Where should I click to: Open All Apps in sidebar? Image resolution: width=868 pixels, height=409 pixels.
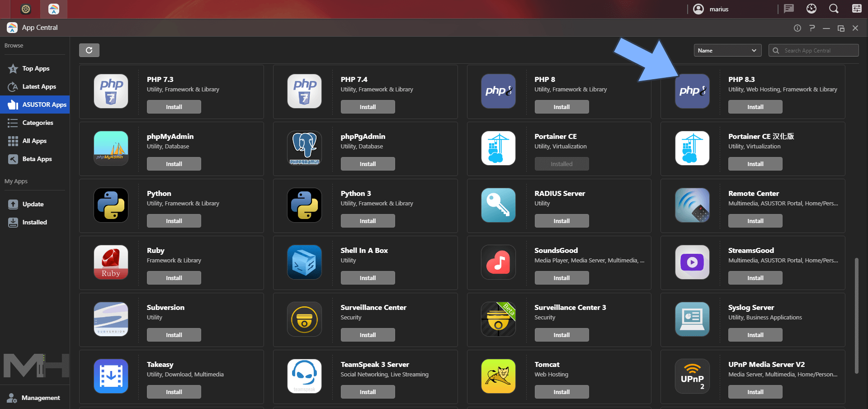pyautogui.click(x=35, y=141)
